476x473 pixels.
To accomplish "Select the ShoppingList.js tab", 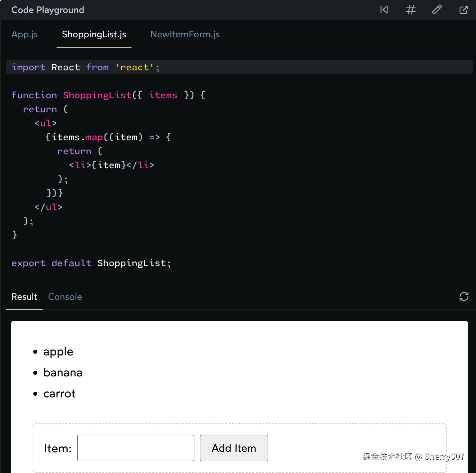I will pyautogui.click(x=94, y=34).
